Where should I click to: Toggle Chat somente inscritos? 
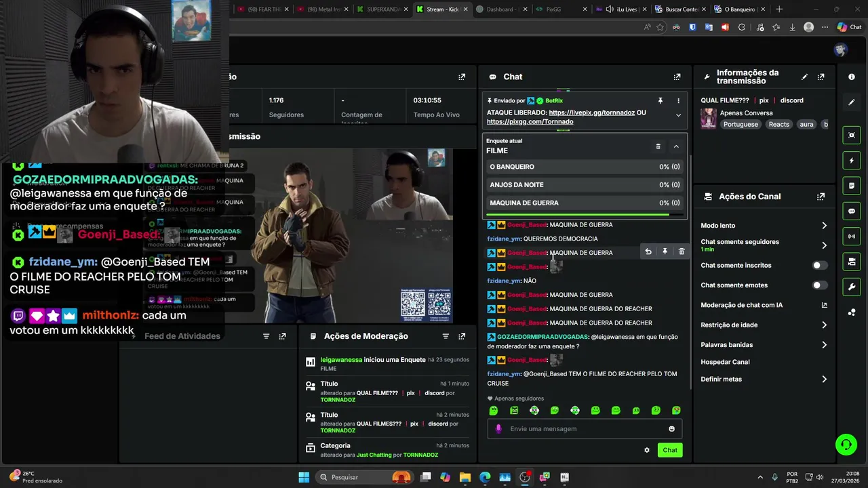[x=820, y=266]
